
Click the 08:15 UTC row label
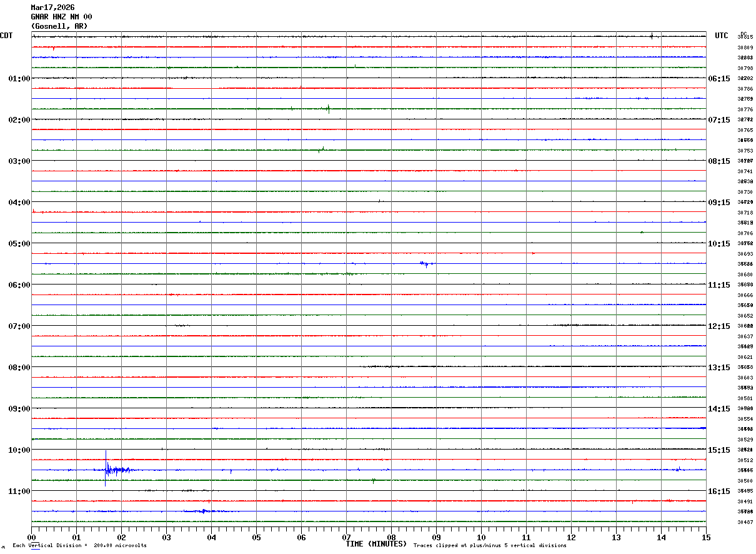[719, 161]
